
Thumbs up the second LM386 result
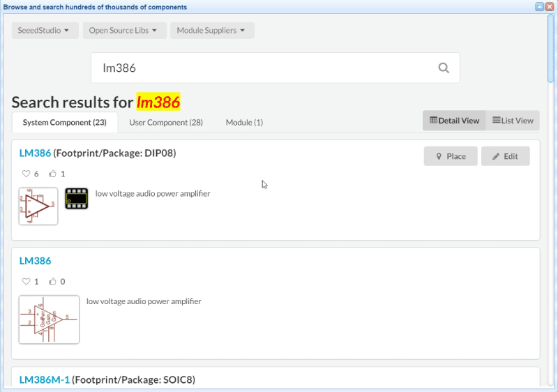coord(52,282)
